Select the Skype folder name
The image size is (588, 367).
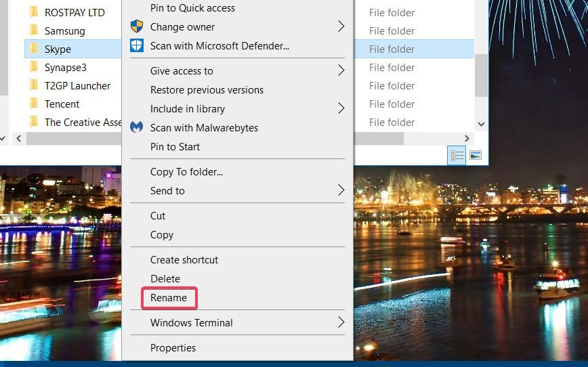coord(58,49)
